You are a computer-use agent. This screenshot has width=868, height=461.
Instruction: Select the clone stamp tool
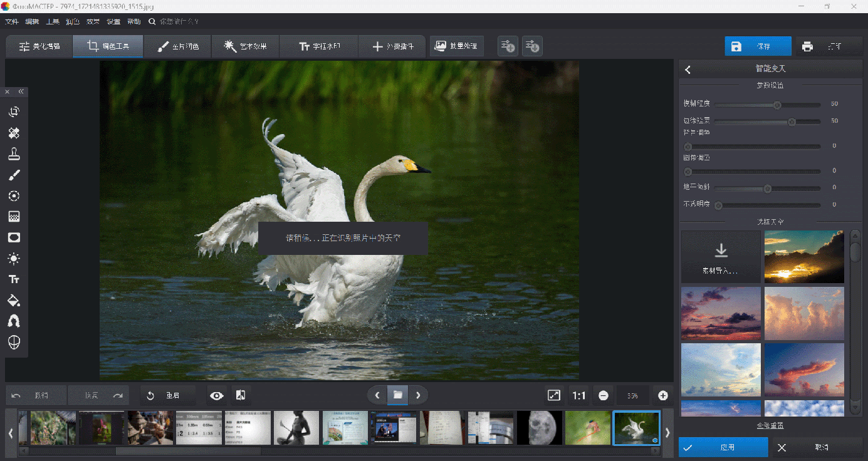tap(14, 154)
